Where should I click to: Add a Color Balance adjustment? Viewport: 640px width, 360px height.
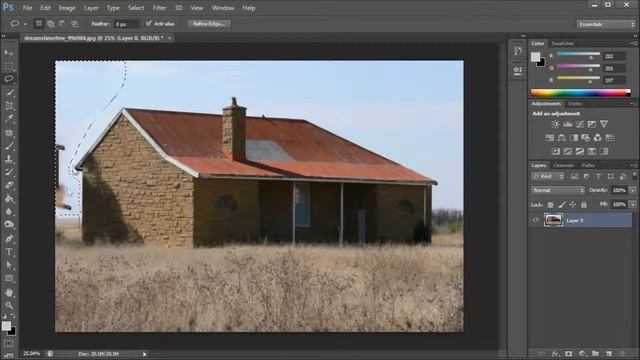562,138
